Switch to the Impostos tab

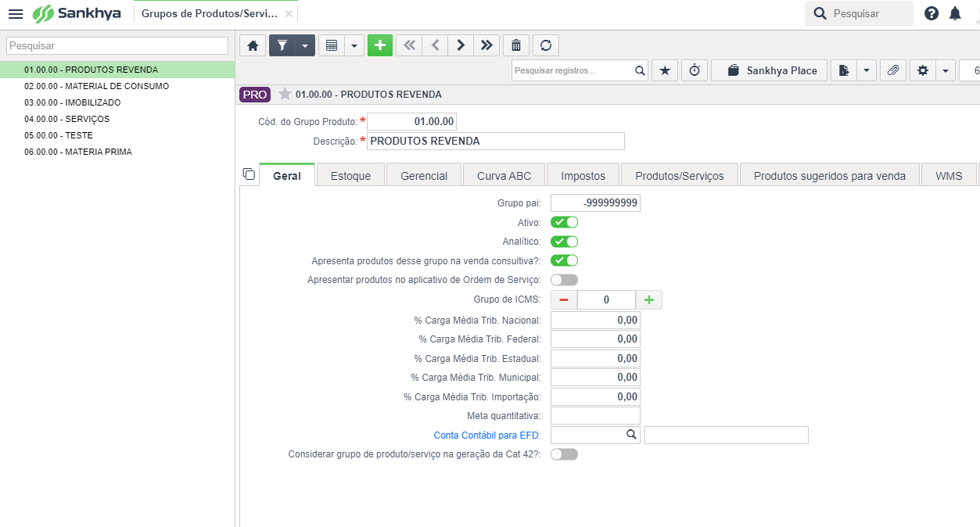tap(583, 175)
